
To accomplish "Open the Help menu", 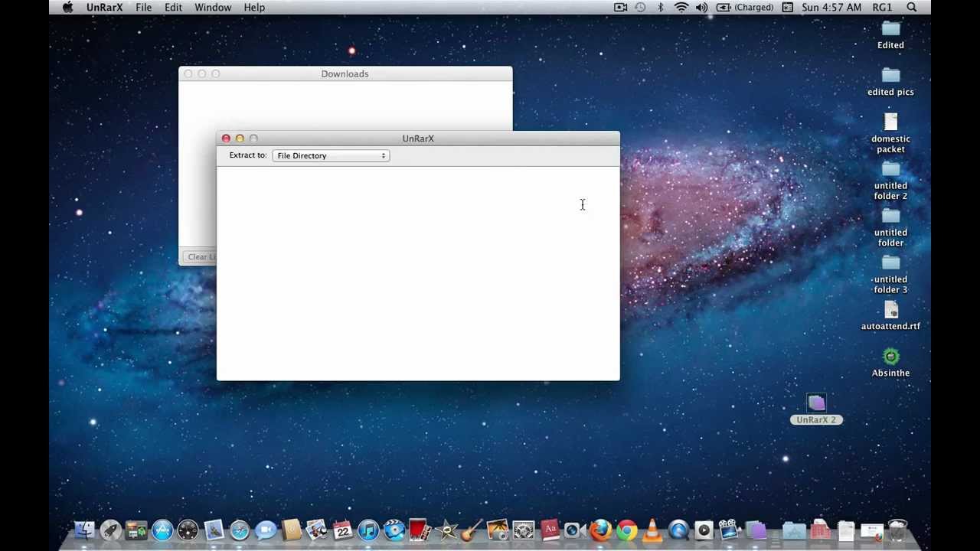I will pyautogui.click(x=254, y=8).
